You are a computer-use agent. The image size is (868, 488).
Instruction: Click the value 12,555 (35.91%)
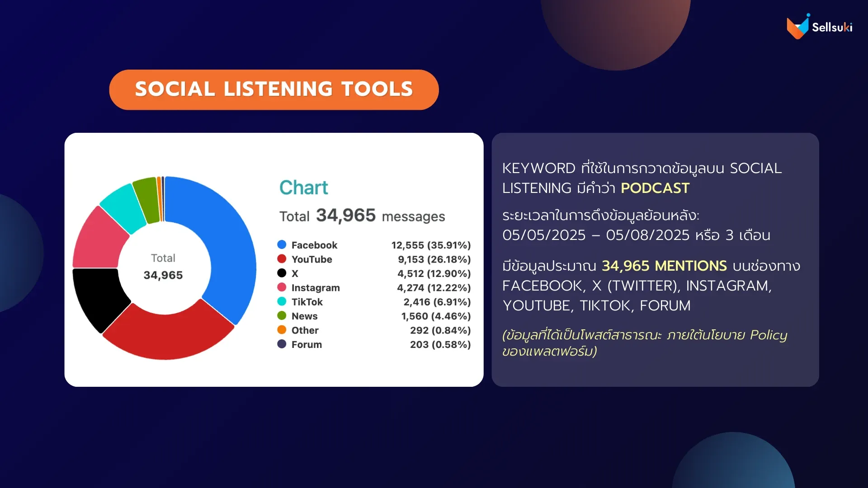pos(431,245)
